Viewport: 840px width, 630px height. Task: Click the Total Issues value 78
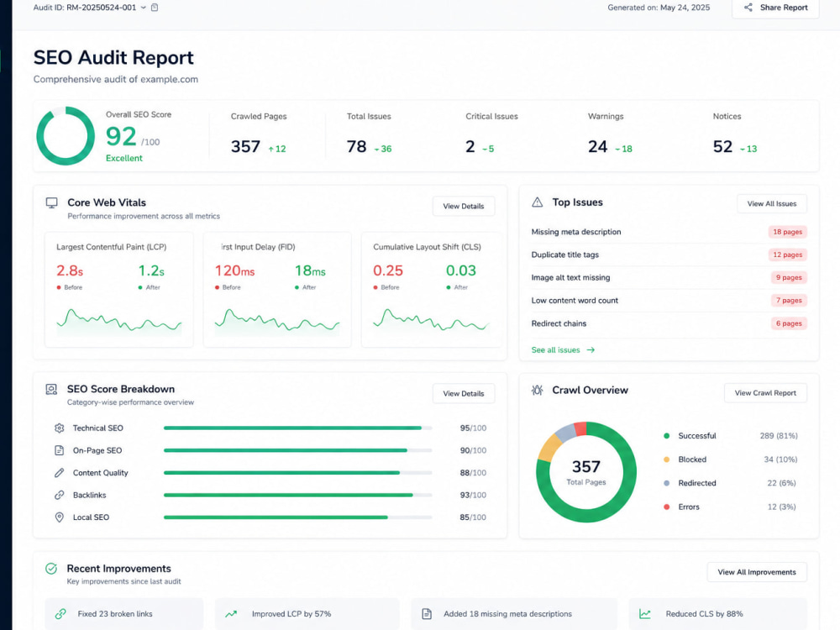356,146
